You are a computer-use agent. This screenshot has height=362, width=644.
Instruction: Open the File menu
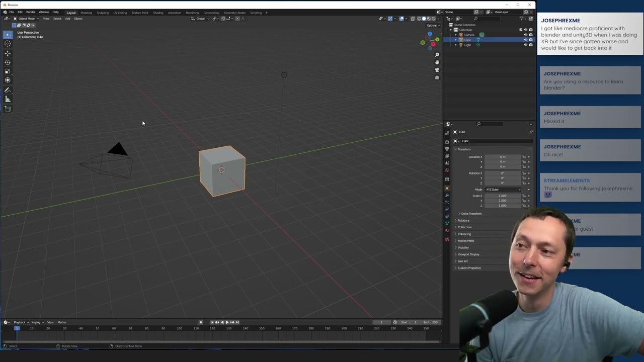[12, 12]
